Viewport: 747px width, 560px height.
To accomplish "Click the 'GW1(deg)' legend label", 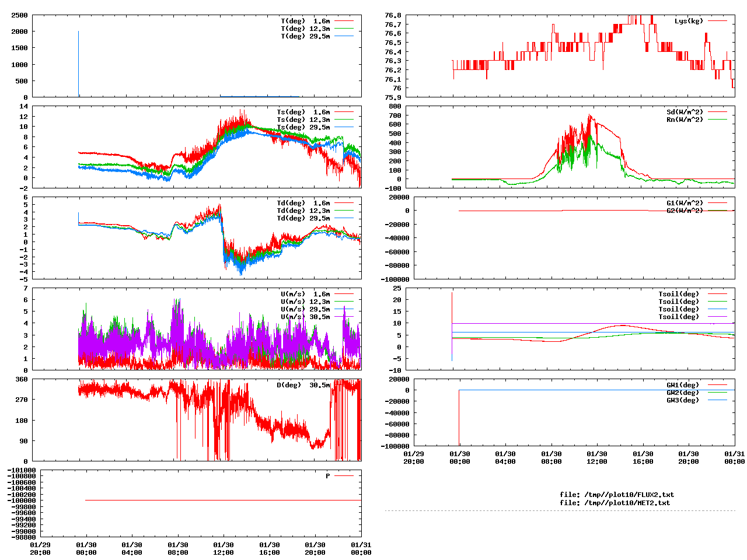I will click(683, 385).
